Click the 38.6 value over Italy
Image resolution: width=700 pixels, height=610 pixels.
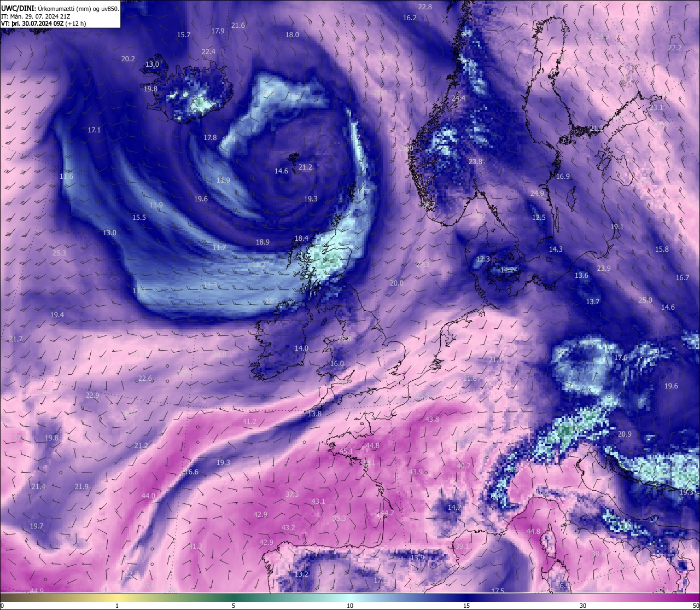pyautogui.click(x=599, y=554)
